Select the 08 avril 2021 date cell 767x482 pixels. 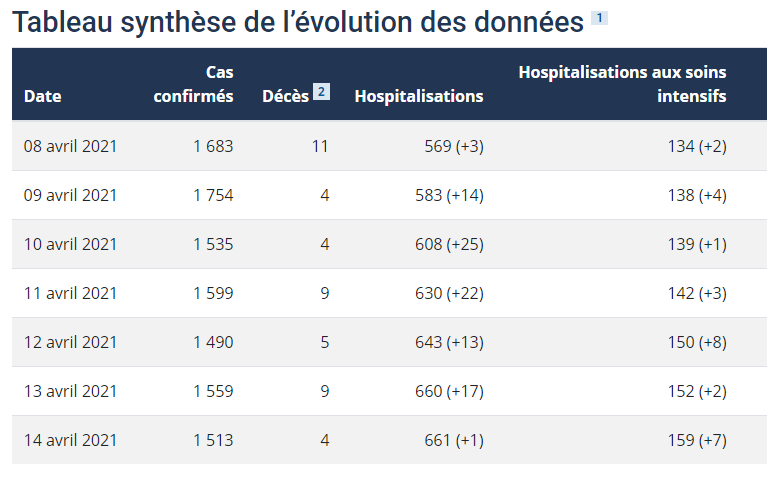coord(70,146)
